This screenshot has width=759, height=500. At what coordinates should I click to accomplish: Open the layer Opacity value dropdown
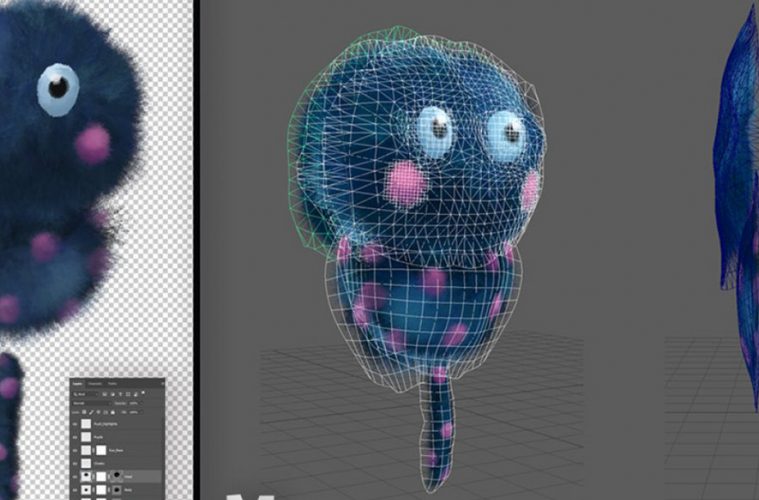135,403
